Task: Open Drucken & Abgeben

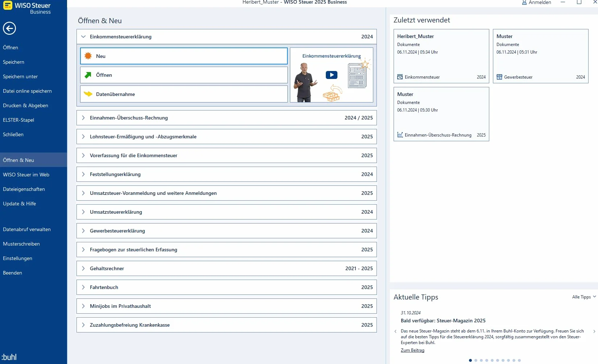Action: click(x=33, y=105)
